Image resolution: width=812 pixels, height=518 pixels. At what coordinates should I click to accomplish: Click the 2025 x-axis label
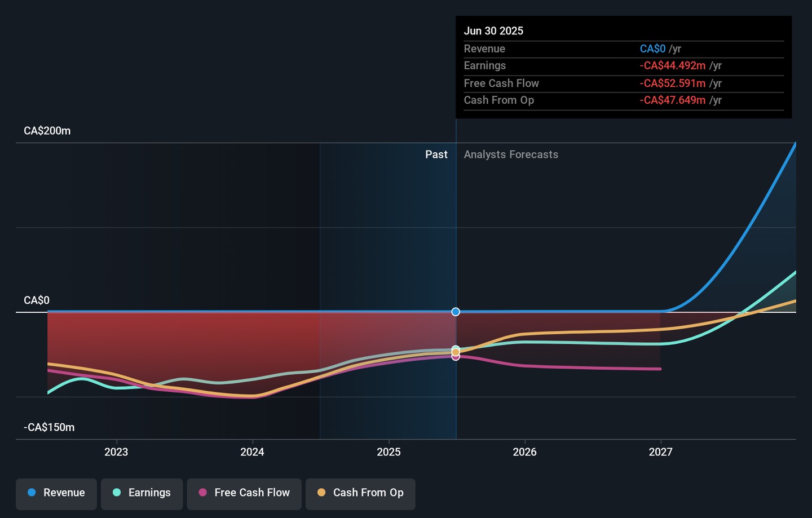pyautogui.click(x=389, y=452)
